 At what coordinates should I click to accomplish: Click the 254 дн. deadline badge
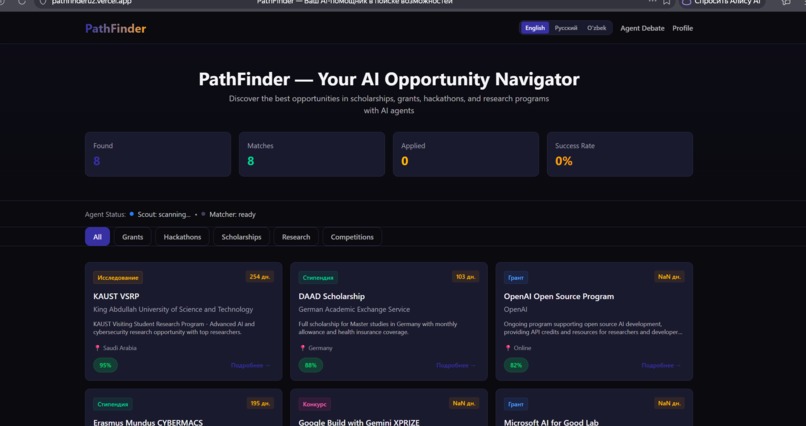(260, 277)
